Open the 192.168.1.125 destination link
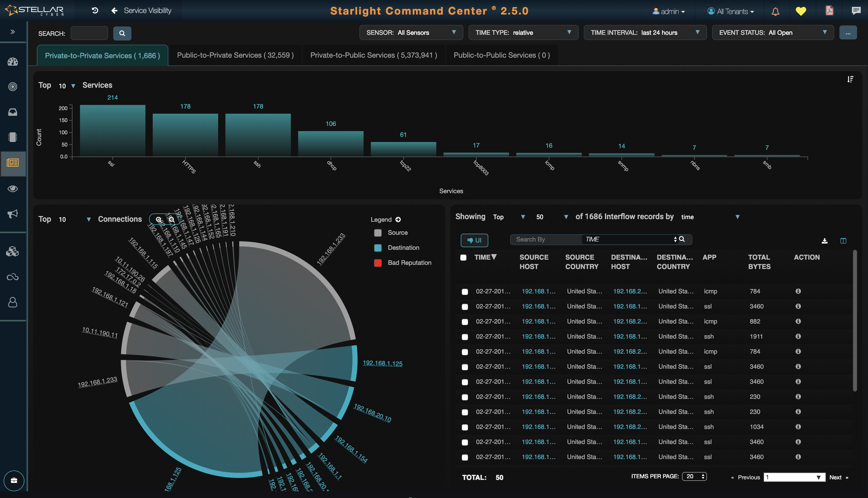Viewport: 868px width, 498px height. point(382,363)
